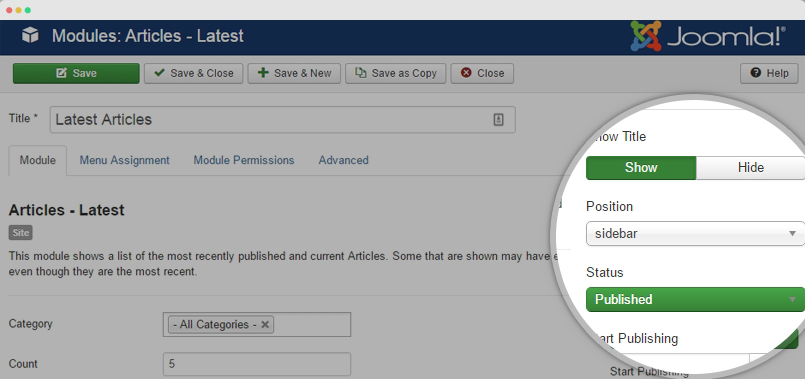Open the Published status dropdown

coord(695,299)
